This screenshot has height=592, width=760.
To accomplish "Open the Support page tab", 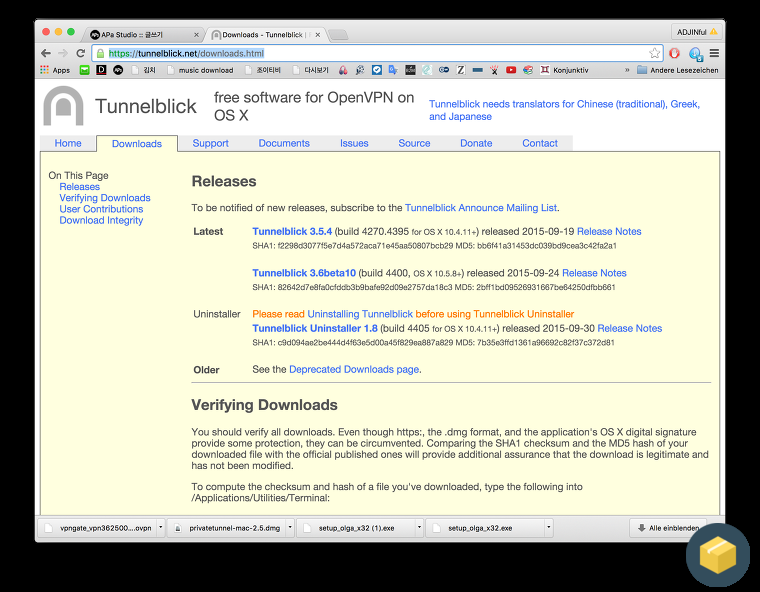I will pos(210,143).
